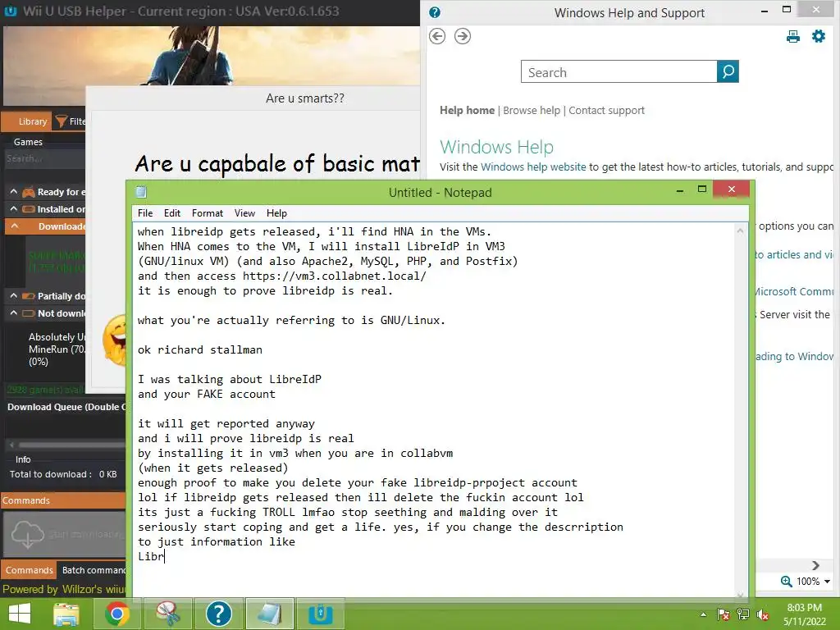The image size is (840, 630).
Task: Select the Library tab in Wii U Helper
Action: [x=27, y=121]
